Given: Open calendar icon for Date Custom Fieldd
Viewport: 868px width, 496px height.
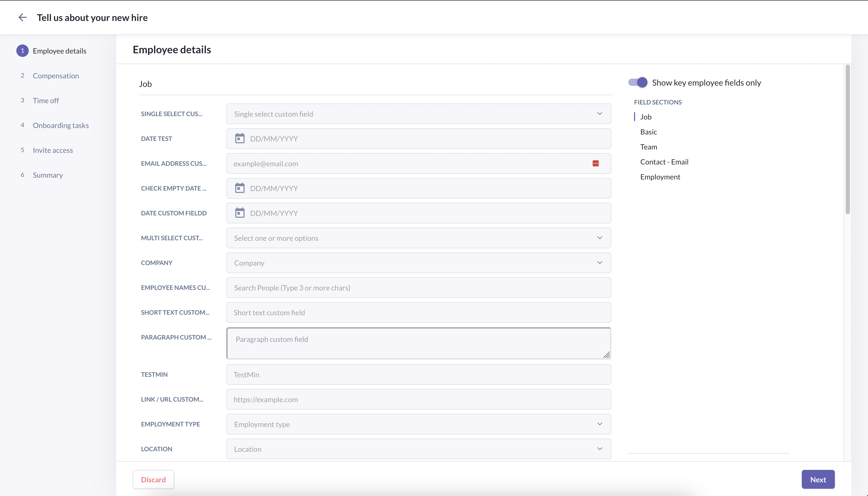Looking at the screenshot, I should 240,213.
